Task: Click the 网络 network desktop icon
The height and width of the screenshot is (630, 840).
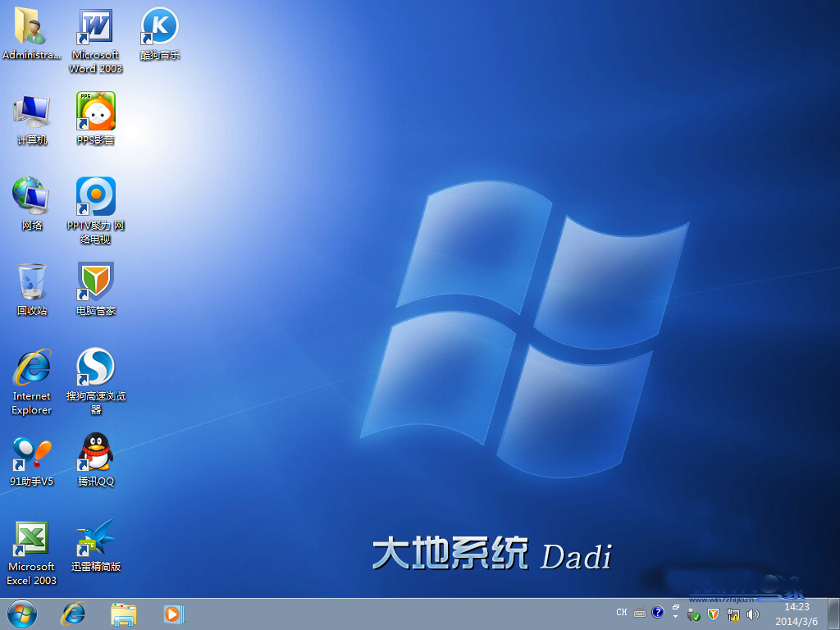Action: tap(31, 197)
